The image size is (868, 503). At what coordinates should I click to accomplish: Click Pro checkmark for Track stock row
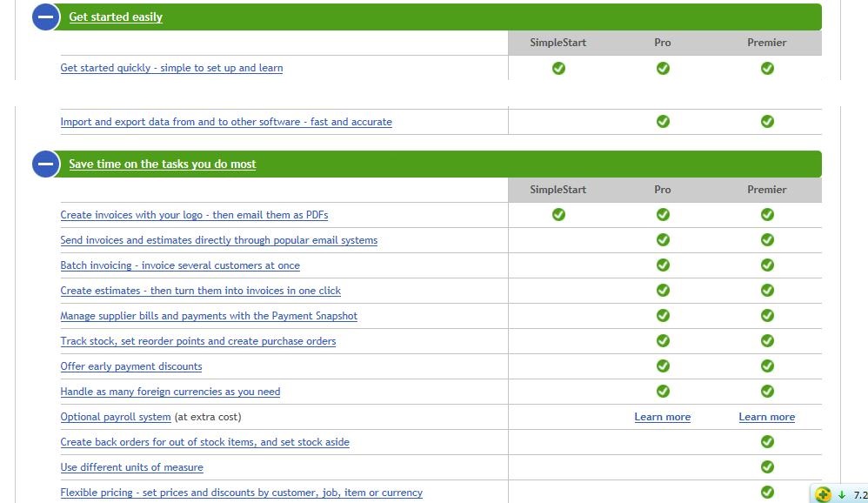(664, 340)
